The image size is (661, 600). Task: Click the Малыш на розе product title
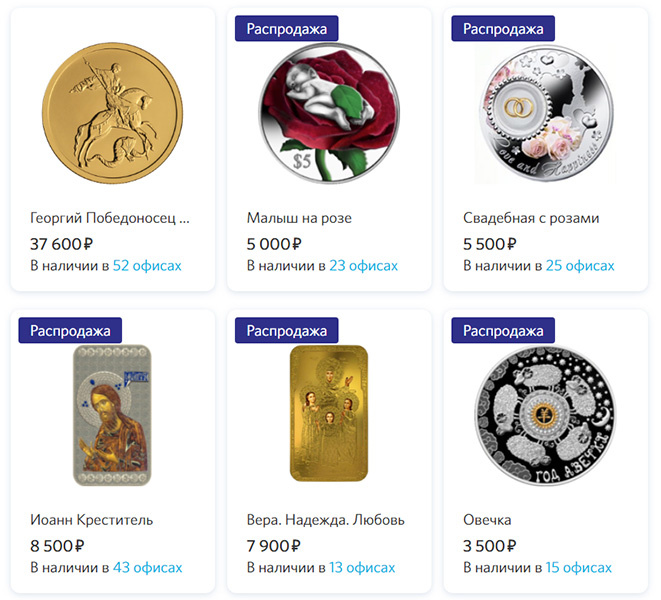click(x=299, y=218)
